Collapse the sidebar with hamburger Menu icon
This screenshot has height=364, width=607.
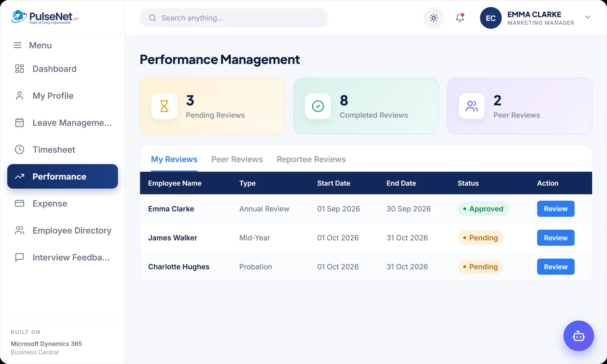click(x=17, y=45)
